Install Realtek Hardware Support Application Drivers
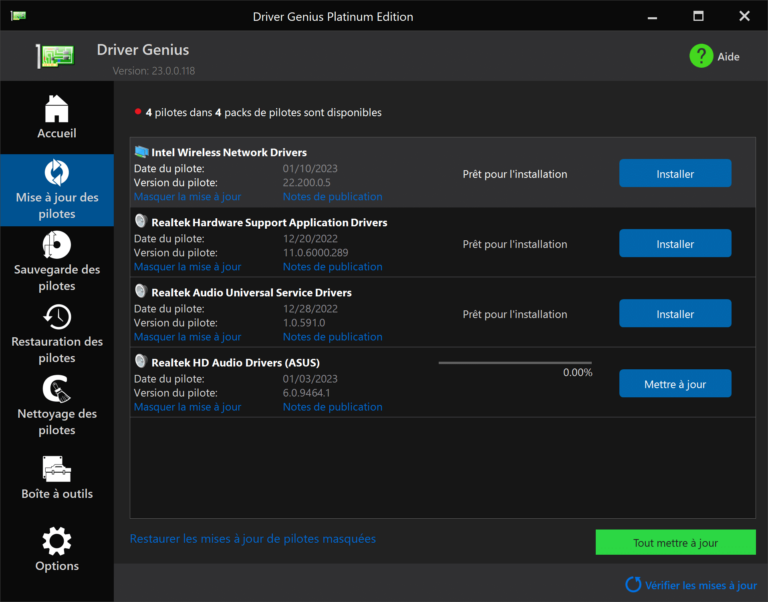Viewport: 768px width, 602px height. coord(675,244)
